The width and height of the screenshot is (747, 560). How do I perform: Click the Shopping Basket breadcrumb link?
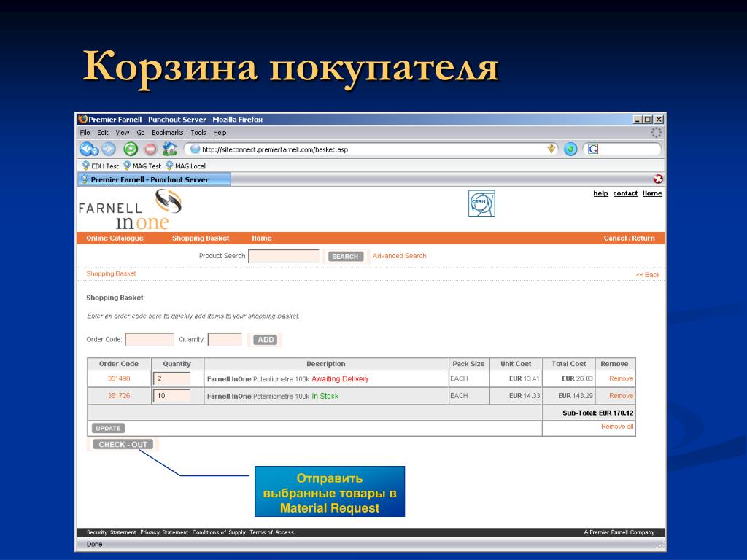point(111,274)
